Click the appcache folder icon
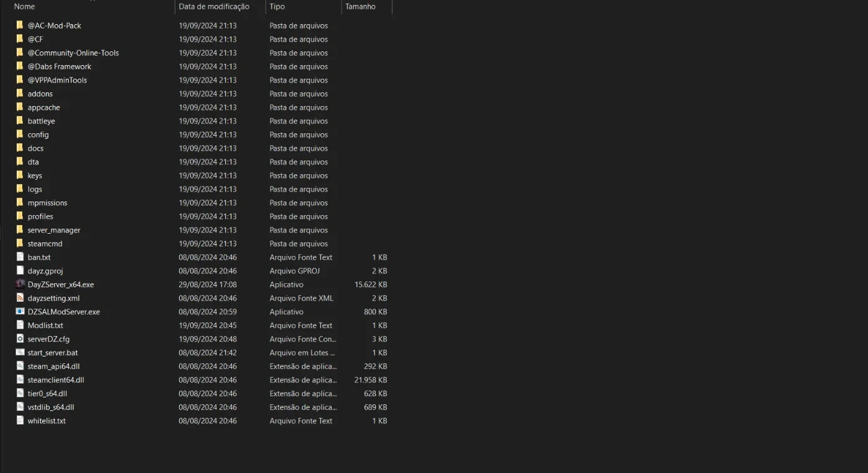This screenshot has height=473, width=868. (x=20, y=107)
